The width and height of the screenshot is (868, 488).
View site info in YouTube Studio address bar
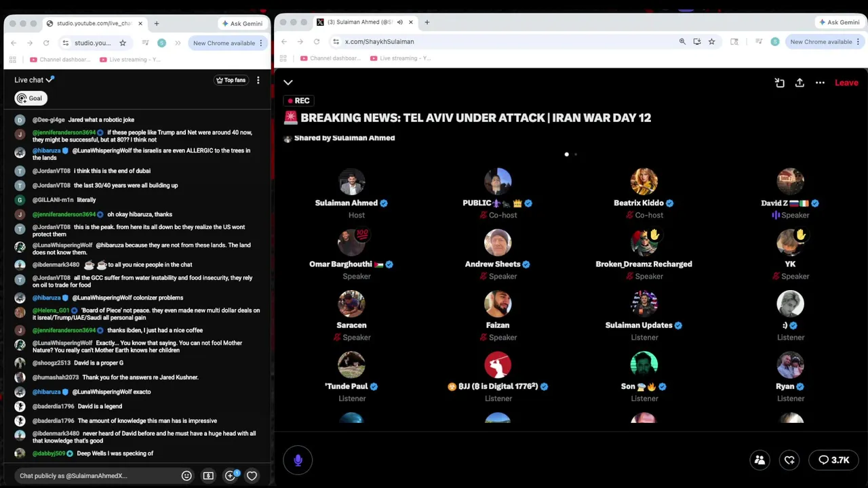click(x=65, y=43)
